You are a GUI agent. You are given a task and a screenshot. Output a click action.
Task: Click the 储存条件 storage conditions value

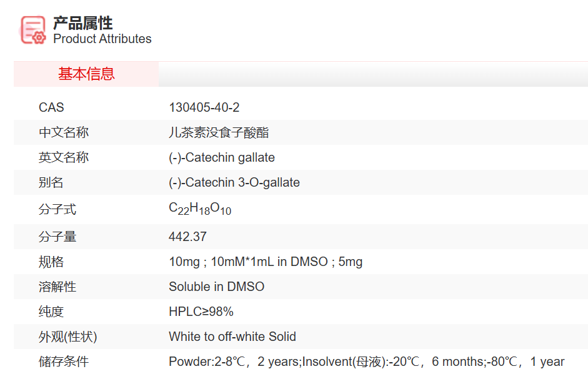(x=366, y=362)
